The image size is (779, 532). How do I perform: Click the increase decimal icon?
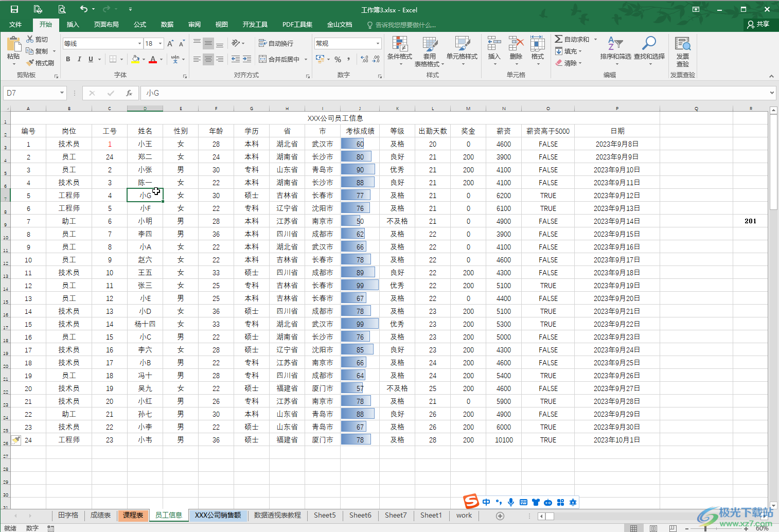(x=364, y=59)
